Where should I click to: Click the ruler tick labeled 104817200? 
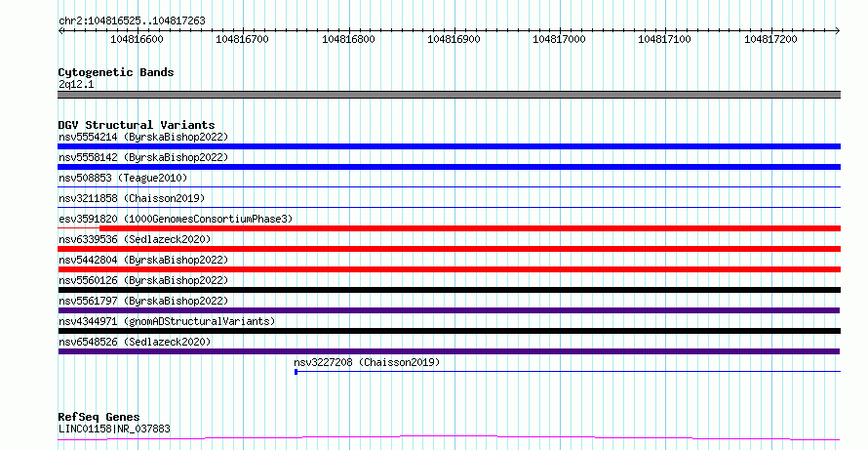(x=770, y=39)
